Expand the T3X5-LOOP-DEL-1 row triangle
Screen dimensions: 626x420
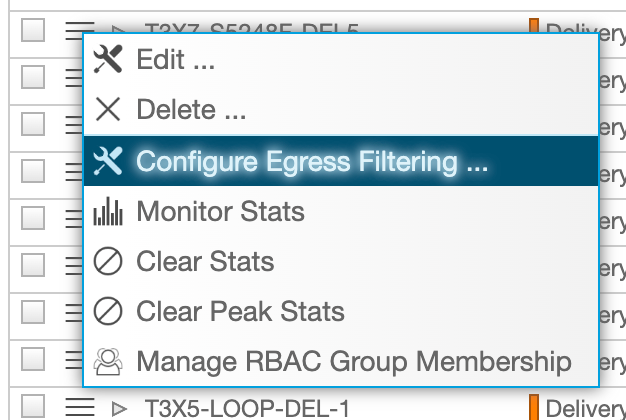click(119, 409)
